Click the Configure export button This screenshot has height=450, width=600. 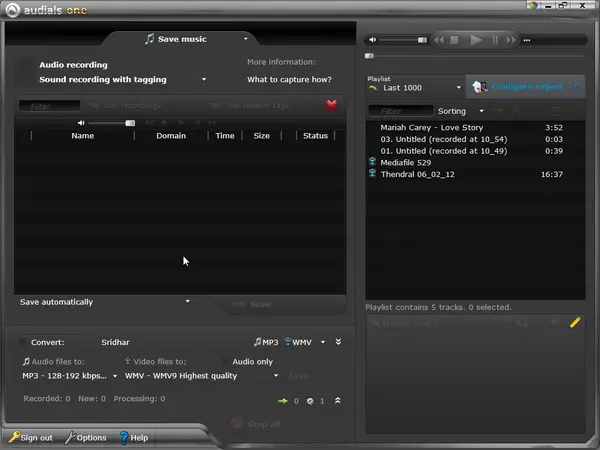click(527, 86)
